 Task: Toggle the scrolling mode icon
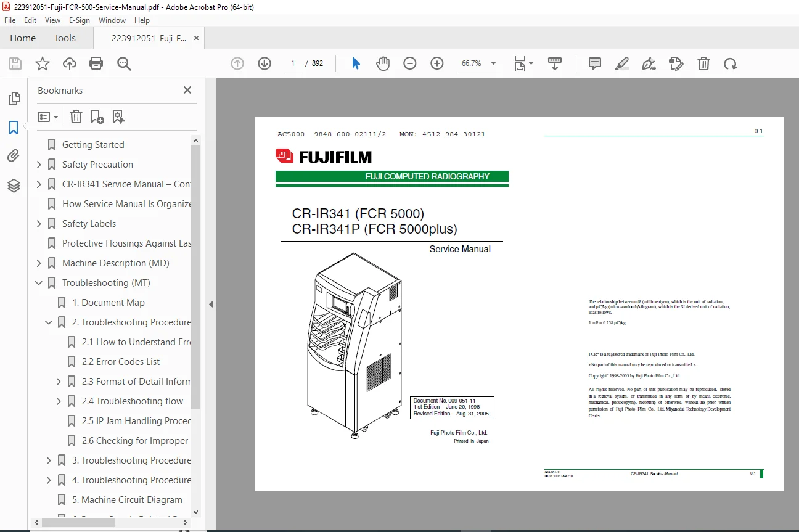(555, 63)
